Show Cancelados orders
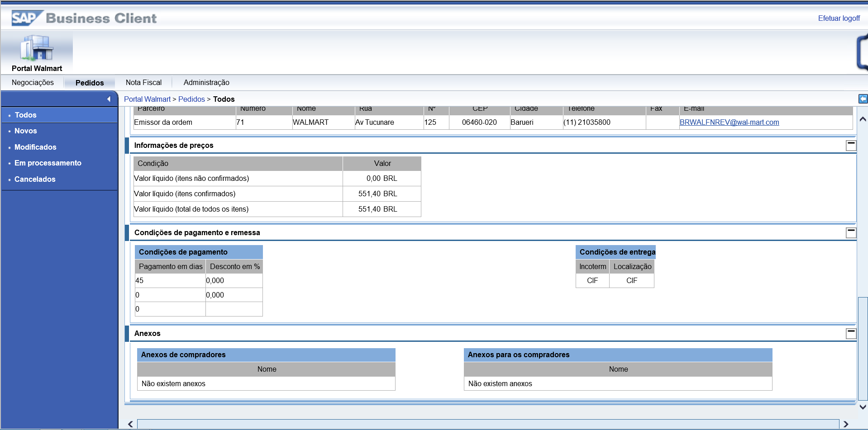 point(35,179)
